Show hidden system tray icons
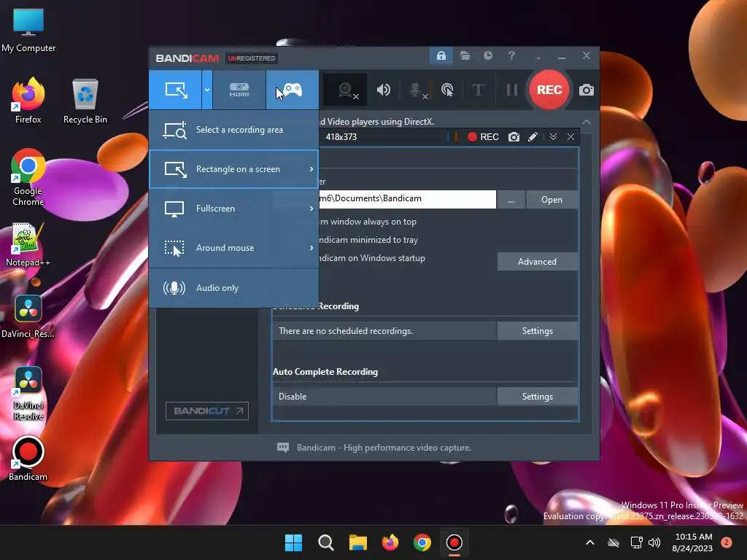Viewport: 747px width, 560px height. tap(589, 542)
